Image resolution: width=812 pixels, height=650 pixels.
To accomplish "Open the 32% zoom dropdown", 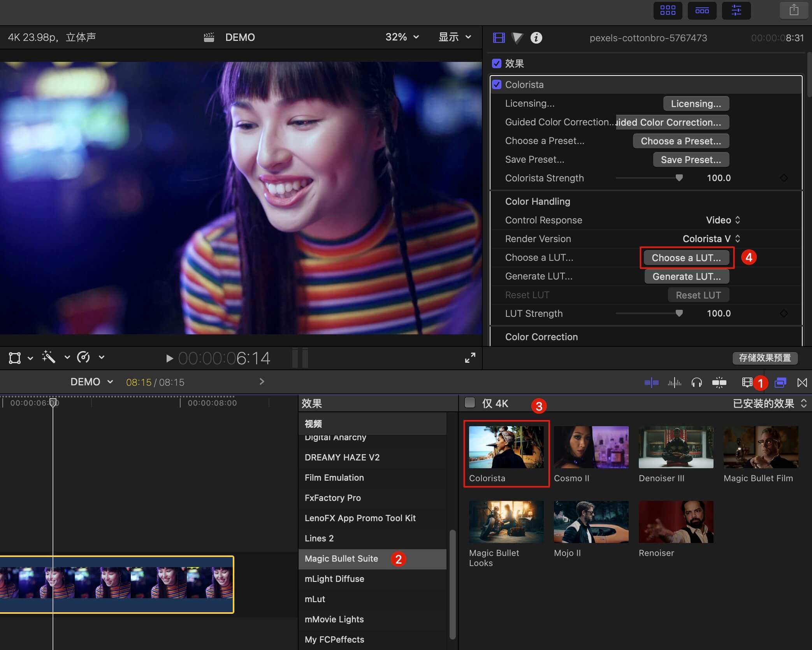I will pos(402,37).
